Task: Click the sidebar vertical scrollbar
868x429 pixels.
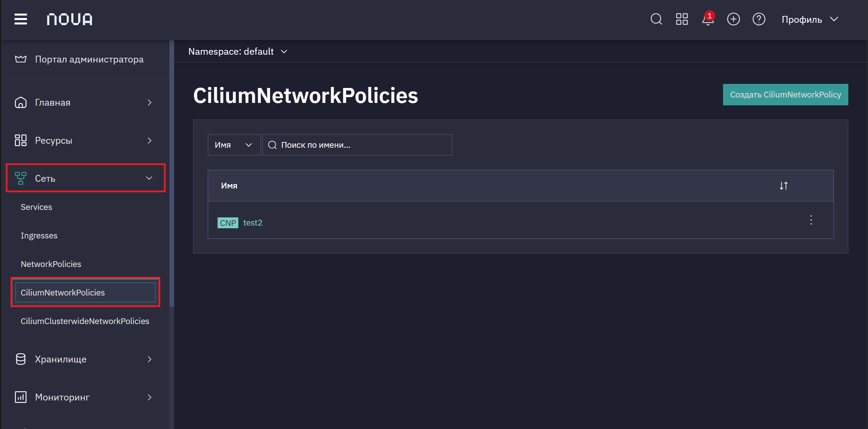Action: pos(172,173)
